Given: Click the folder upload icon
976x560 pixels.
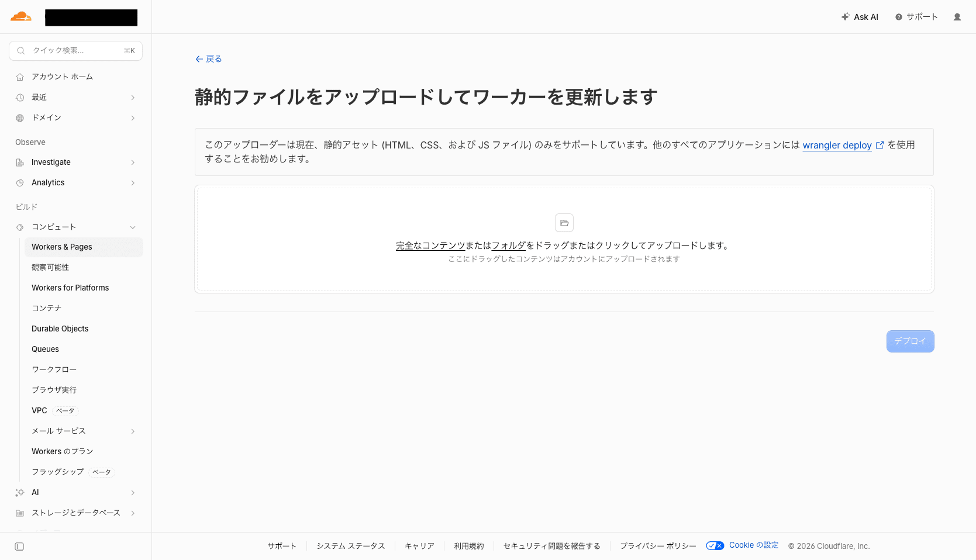Looking at the screenshot, I should 564,223.
